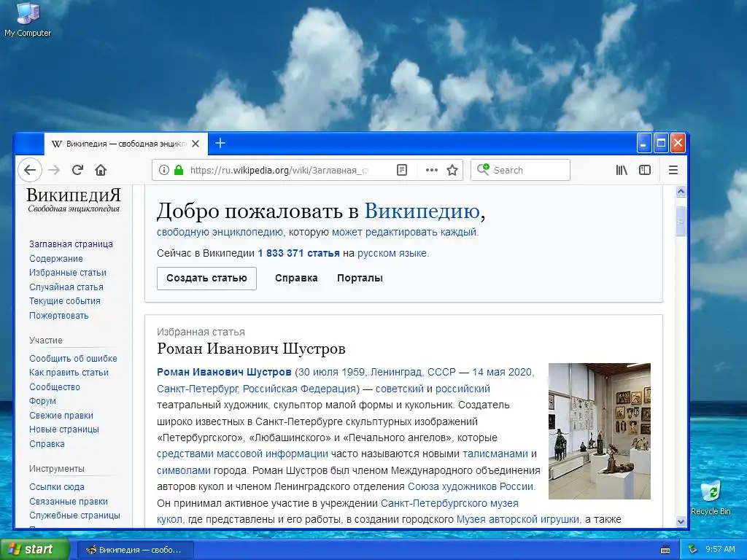Viewport: 747px width, 560px height.
Task: Show sidebars icon
Action: coord(645,170)
